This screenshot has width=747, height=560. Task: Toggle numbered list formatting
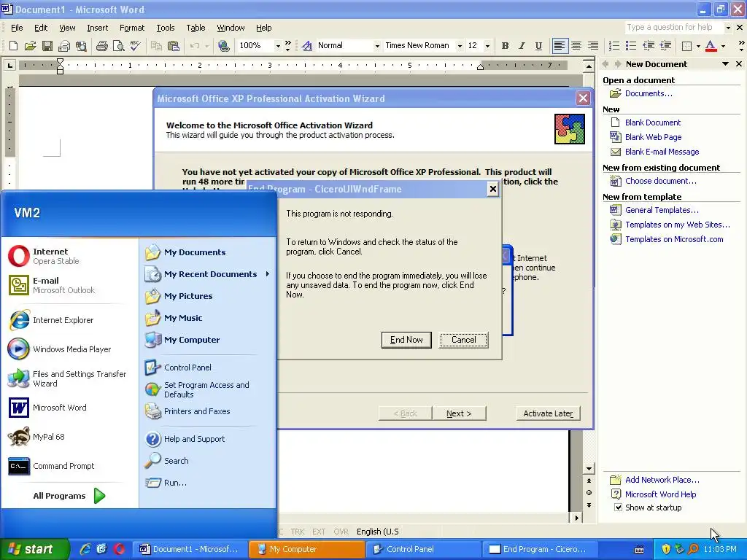click(614, 46)
